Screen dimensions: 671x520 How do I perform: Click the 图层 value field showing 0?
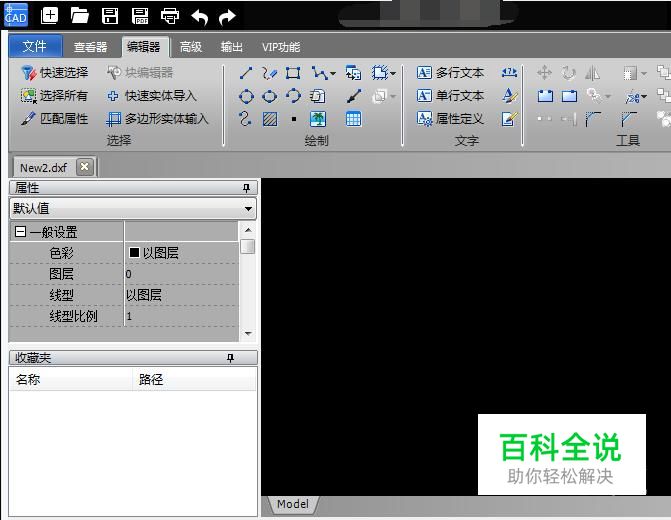click(x=181, y=274)
